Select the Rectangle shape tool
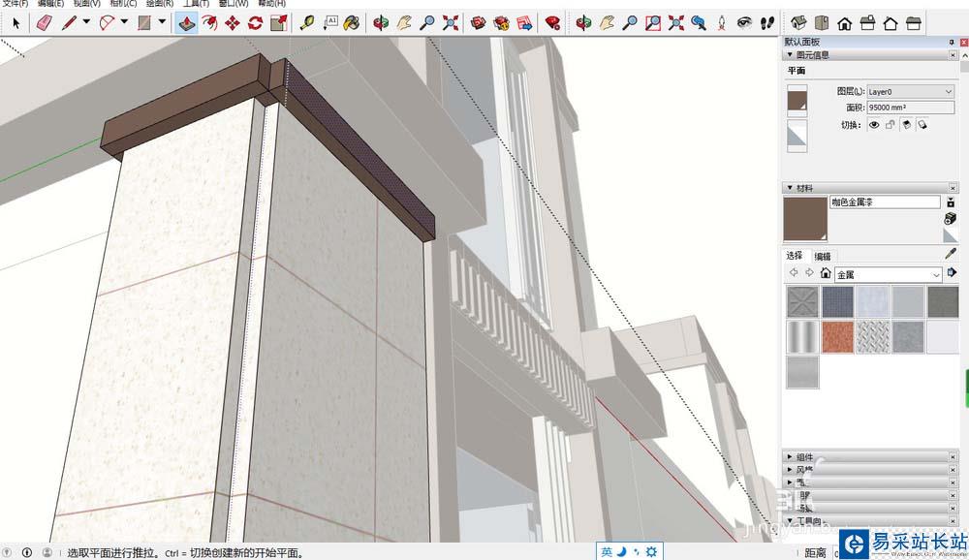 [144, 23]
